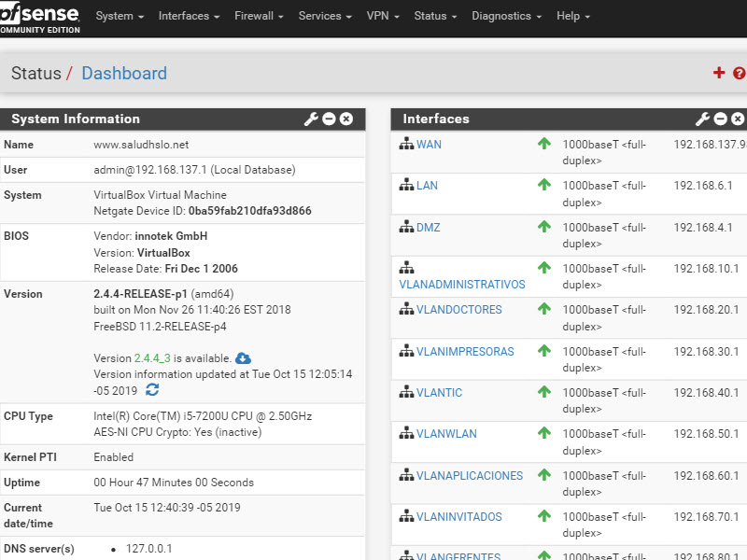Viewport: 747px width, 560px height.
Task: Click the DMZ green up-arrow status icon
Action: coord(544,226)
